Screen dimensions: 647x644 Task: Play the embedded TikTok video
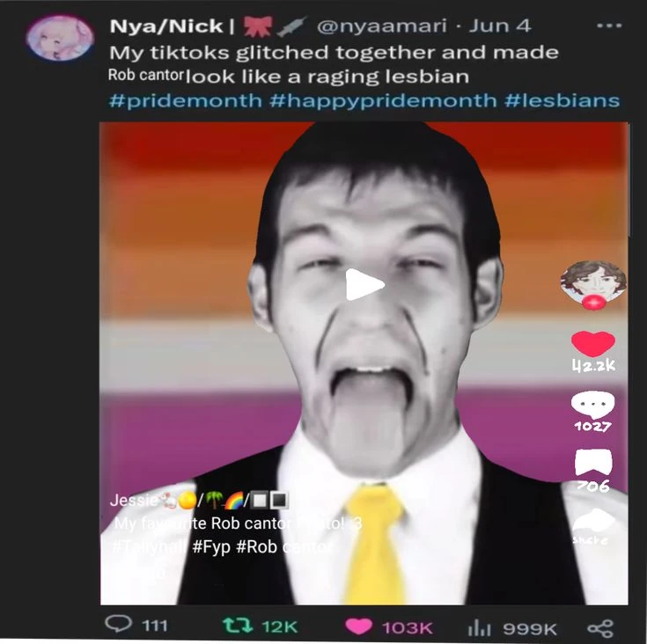pyautogui.click(x=364, y=285)
